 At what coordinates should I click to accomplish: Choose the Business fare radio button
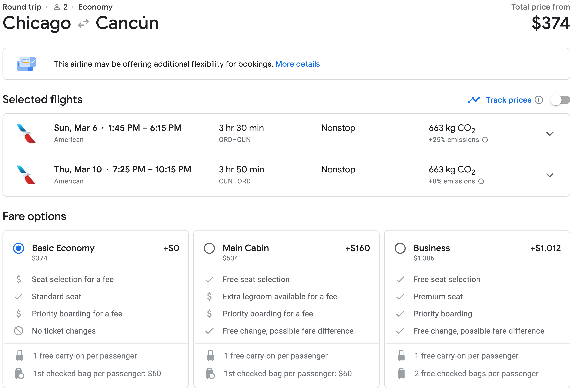[x=400, y=248]
